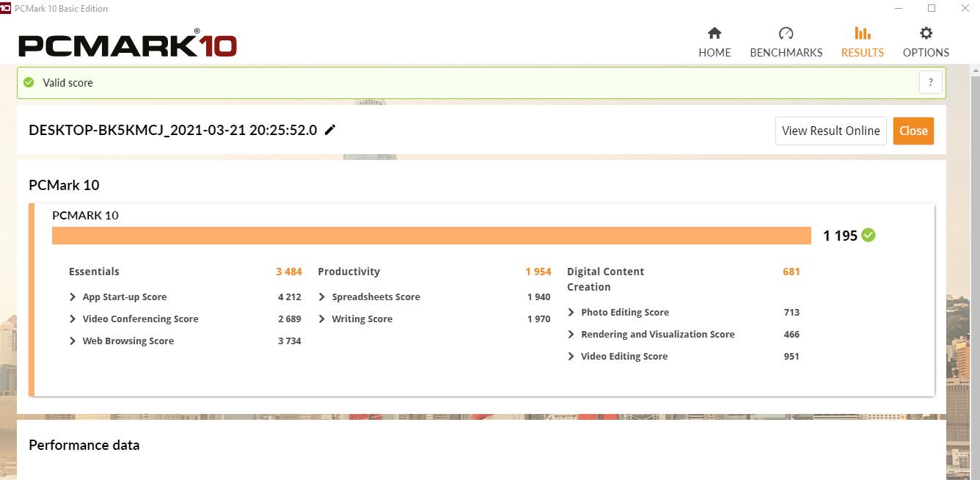The height and width of the screenshot is (480, 980).
Task: Click the pencil icon to rename result
Action: pyautogui.click(x=330, y=130)
